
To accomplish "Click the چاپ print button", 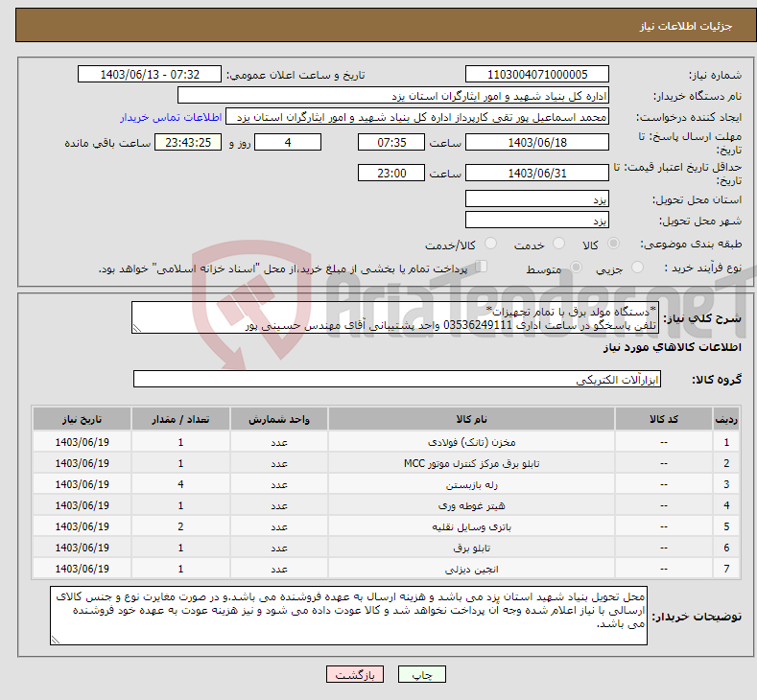I will click(421, 674).
